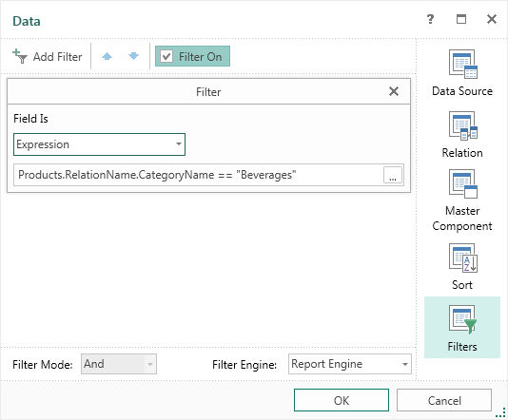Expand the Filter Engine dropdown

click(x=350, y=364)
